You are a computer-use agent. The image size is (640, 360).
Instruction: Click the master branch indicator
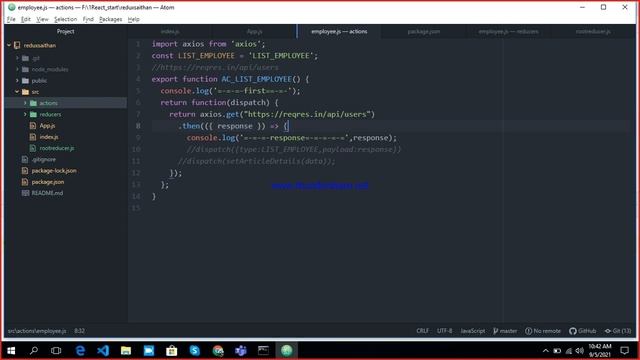(505, 331)
